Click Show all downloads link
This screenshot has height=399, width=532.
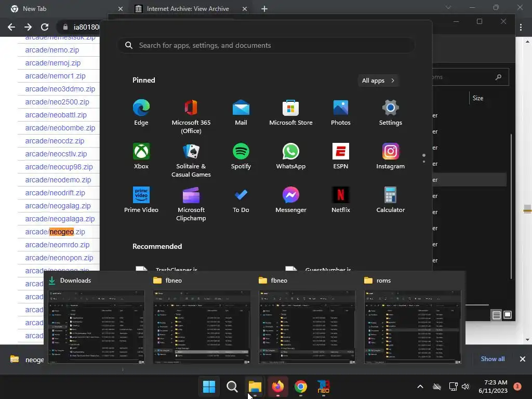pyautogui.click(x=493, y=359)
